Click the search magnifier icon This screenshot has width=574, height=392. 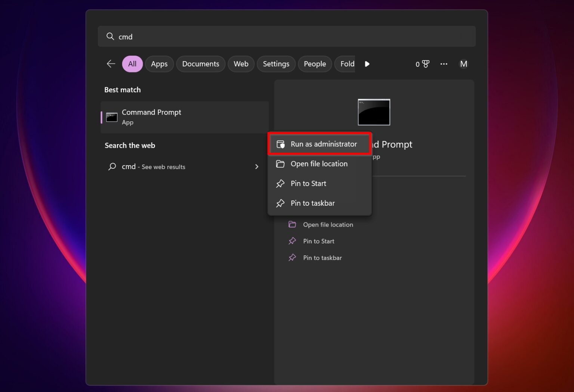(x=110, y=36)
